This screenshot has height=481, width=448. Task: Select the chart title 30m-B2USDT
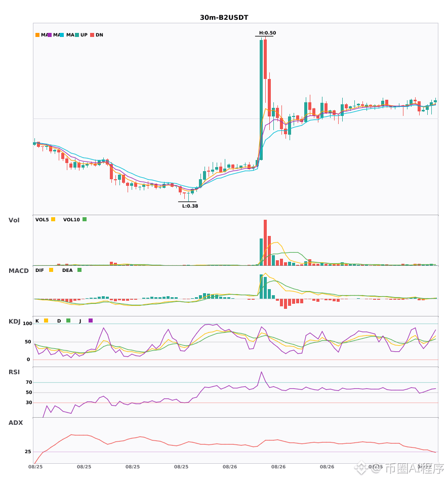click(224, 18)
